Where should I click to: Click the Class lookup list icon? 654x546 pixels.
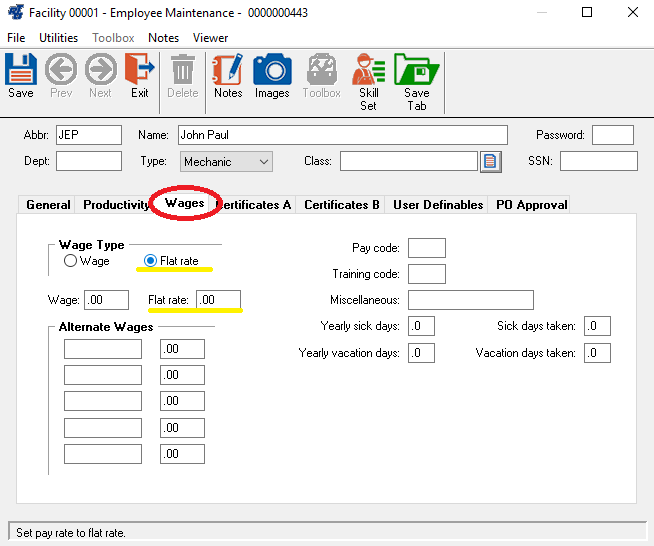pyautogui.click(x=490, y=161)
